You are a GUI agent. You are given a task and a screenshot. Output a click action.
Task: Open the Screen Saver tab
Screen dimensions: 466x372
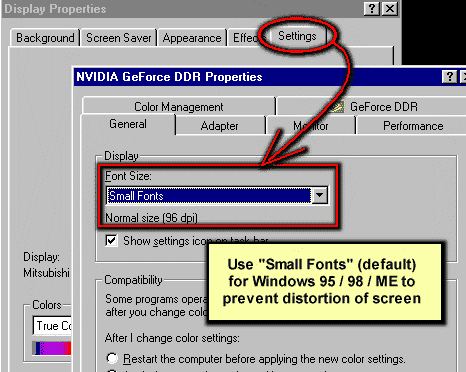119,38
